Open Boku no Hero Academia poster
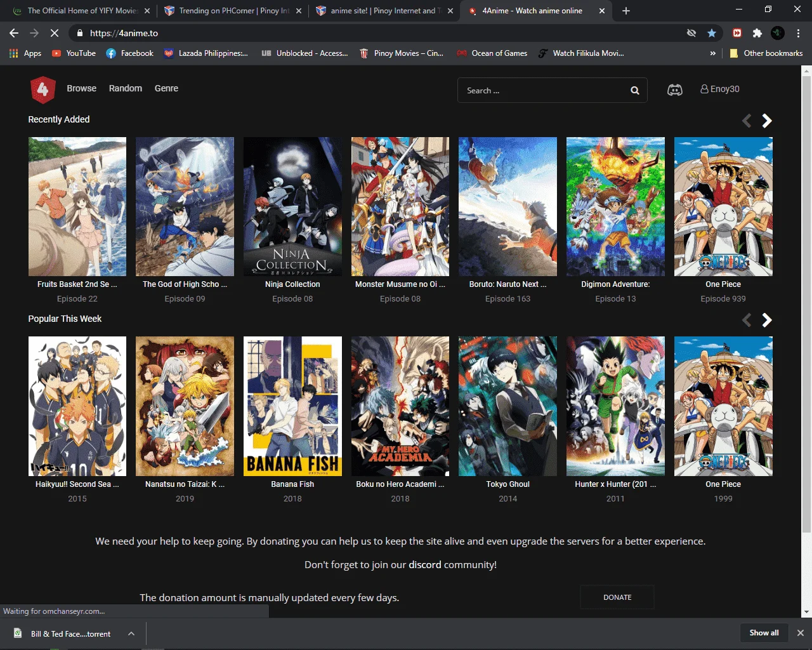812x650 pixels. (400, 406)
